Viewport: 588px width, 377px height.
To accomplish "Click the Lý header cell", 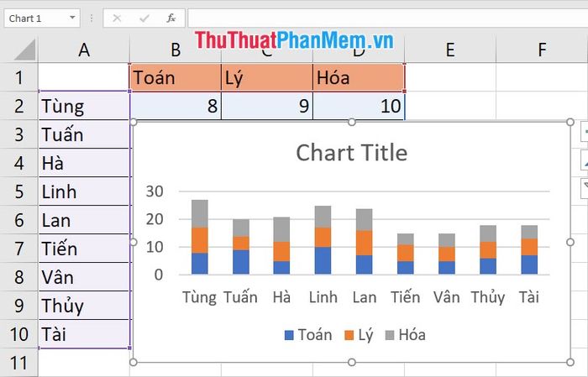I will 267,77.
